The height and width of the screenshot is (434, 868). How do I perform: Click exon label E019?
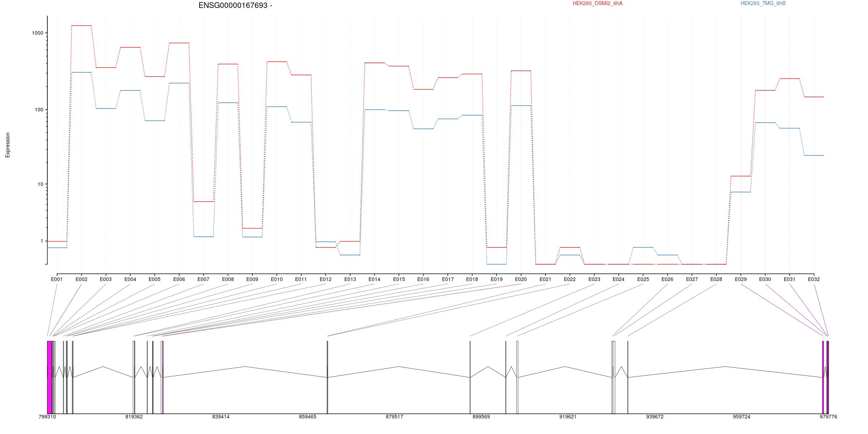[497, 279]
